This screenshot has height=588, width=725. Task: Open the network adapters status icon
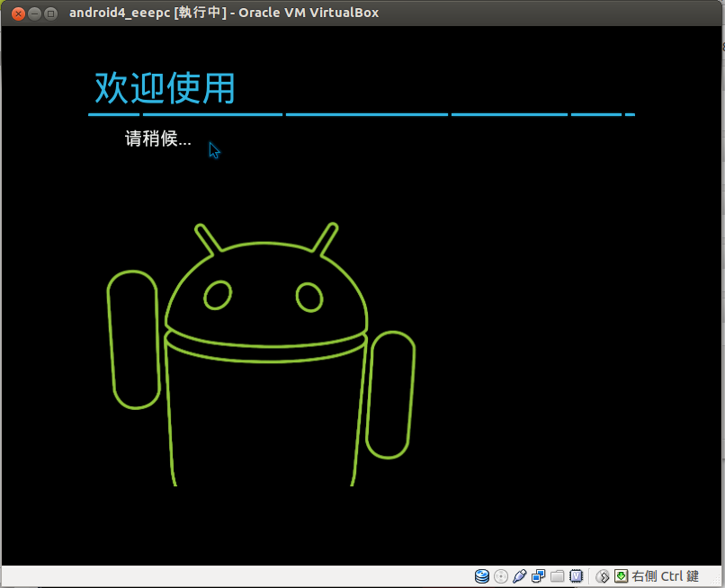538,576
